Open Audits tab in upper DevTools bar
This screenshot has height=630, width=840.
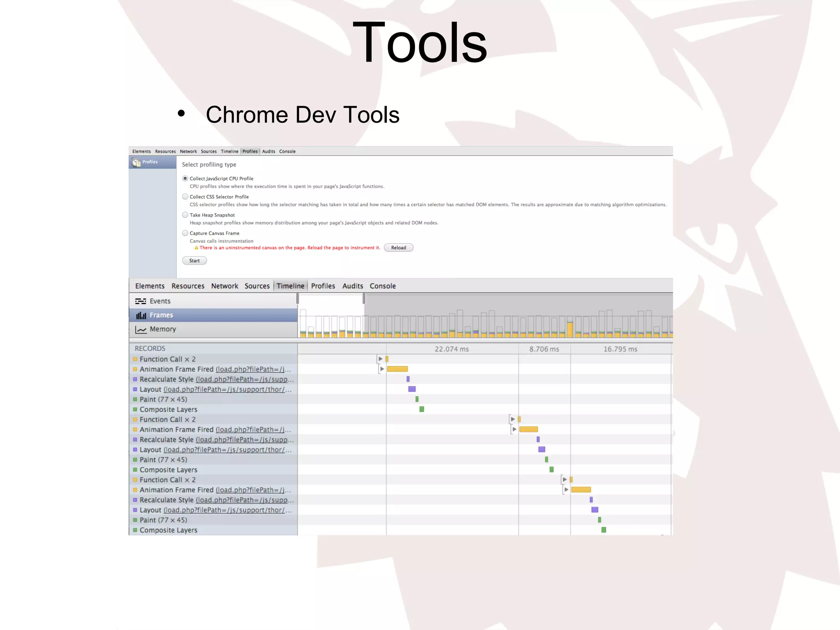[269, 151]
